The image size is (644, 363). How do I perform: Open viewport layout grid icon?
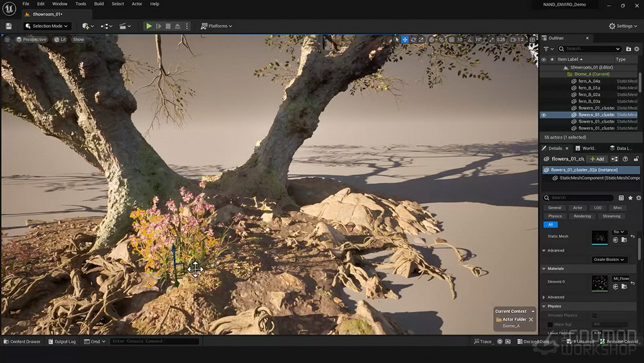(533, 39)
